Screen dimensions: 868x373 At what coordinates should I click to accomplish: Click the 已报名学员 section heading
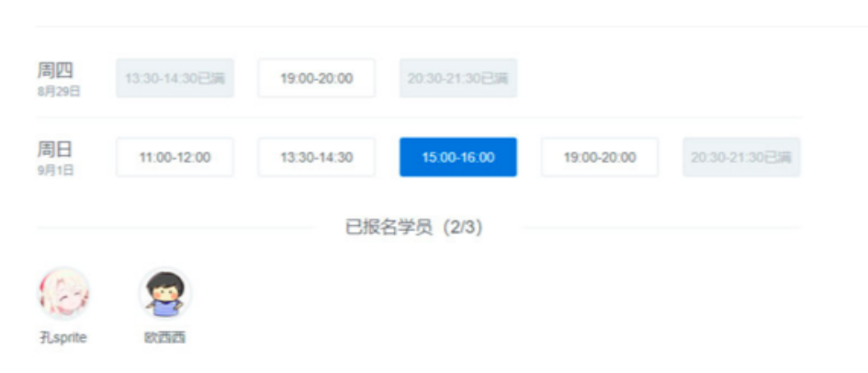(389, 227)
